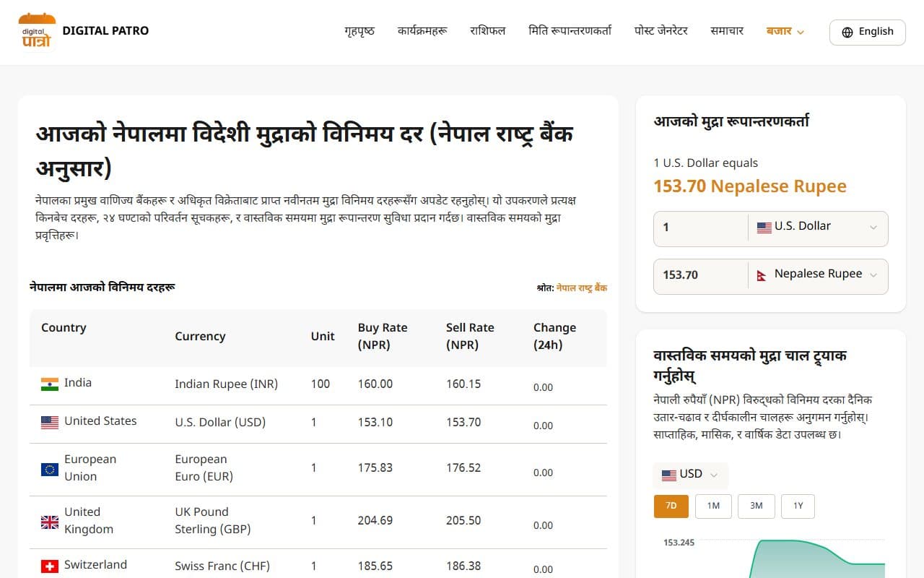This screenshot has height=578, width=924.
Task: Click the Switzerland flag icon
Action: [x=50, y=567]
